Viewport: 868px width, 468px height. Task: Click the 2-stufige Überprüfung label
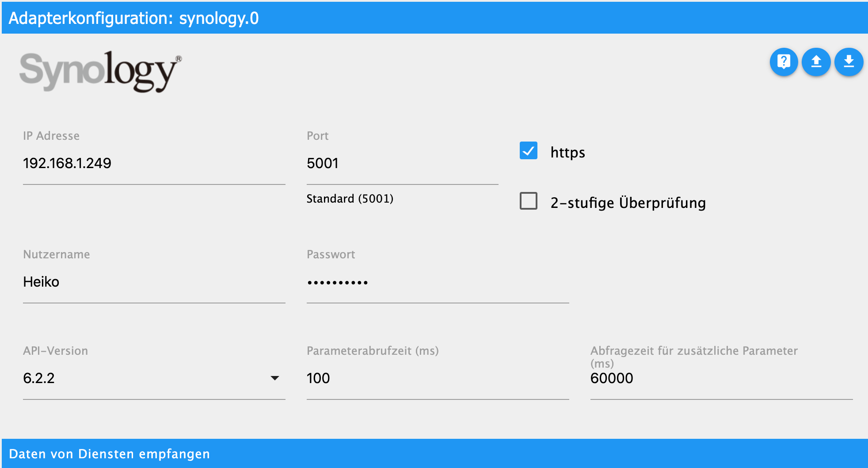coord(628,203)
